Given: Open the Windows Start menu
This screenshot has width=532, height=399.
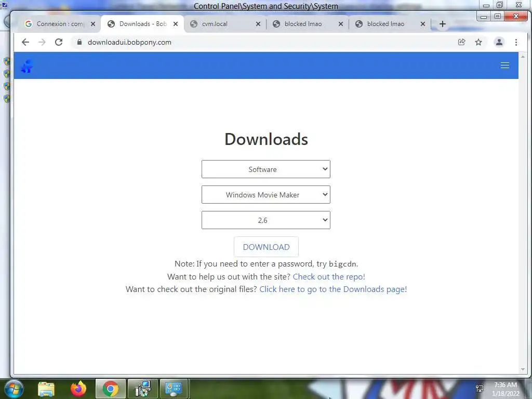Looking at the screenshot, I should [14, 389].
